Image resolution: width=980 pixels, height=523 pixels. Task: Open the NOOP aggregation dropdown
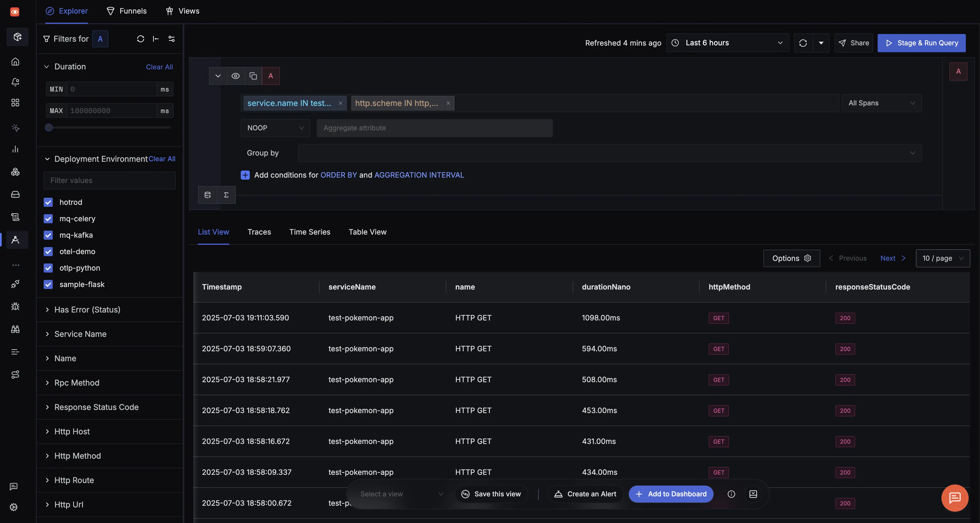coord(275,128)
